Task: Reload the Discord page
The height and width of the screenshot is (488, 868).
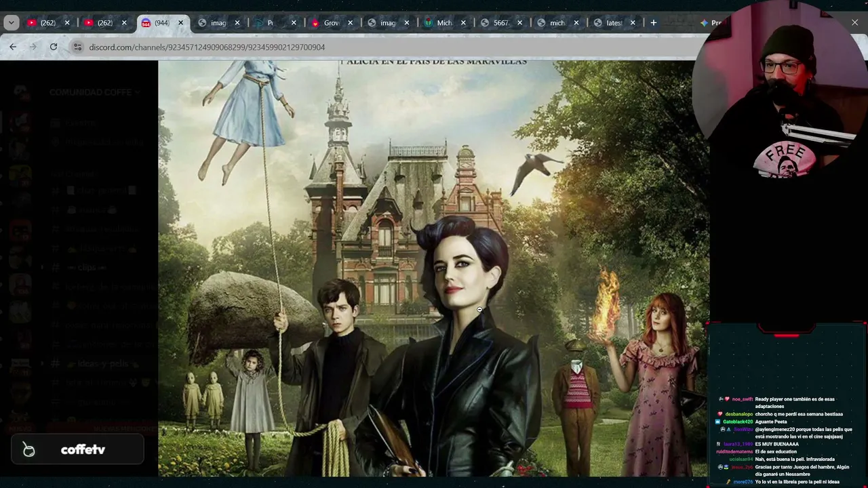Action: (x=54, y=47)
